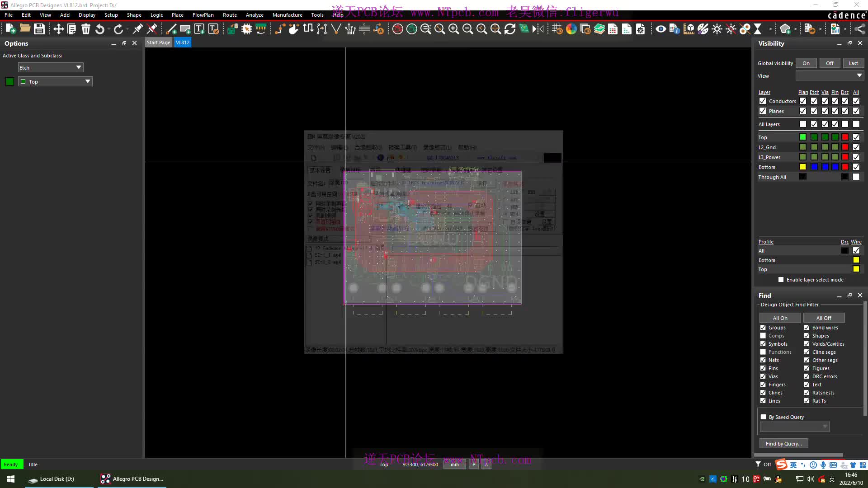Open the Top subclass dropdown

(x=55, y=81)
